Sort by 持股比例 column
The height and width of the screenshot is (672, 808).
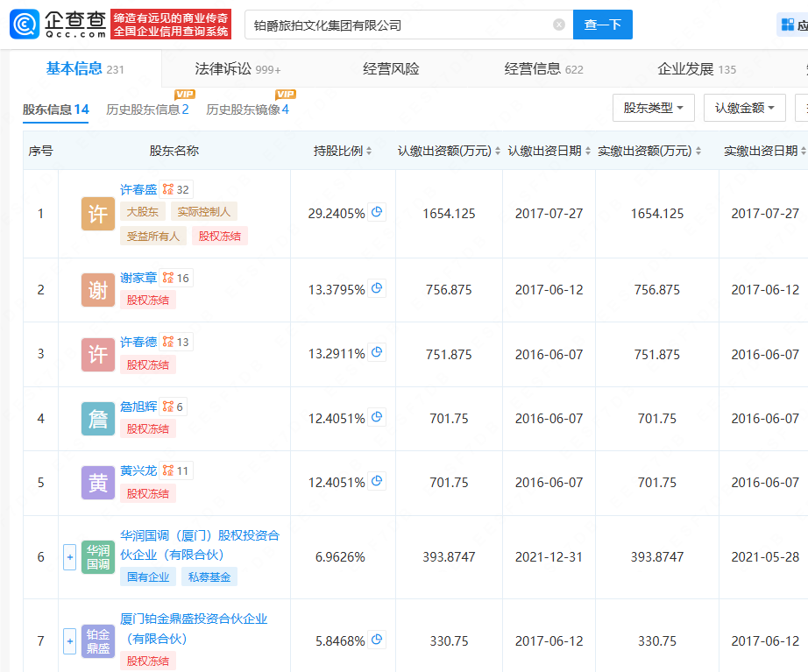[x=344, y=151]
